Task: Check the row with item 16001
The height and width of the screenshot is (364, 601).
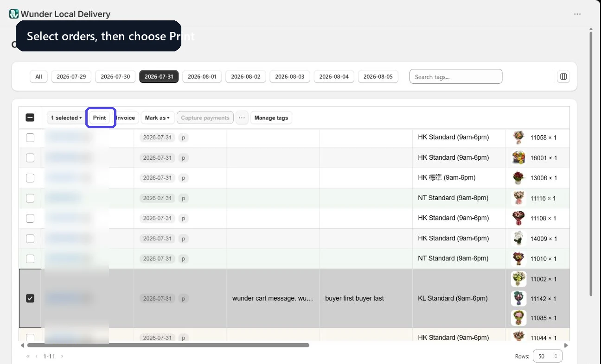Action: tap(30, 158)
